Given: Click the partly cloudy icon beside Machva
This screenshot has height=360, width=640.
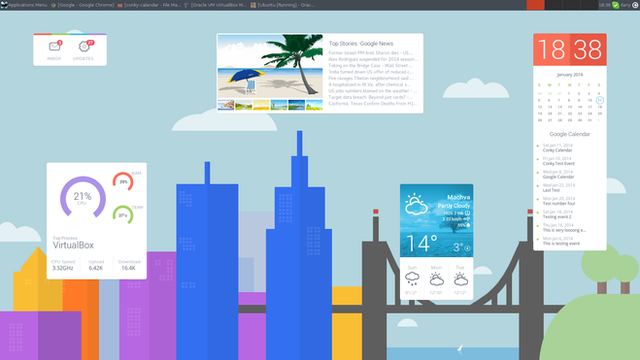Looking at the screenshot, I should click(416, 204).
